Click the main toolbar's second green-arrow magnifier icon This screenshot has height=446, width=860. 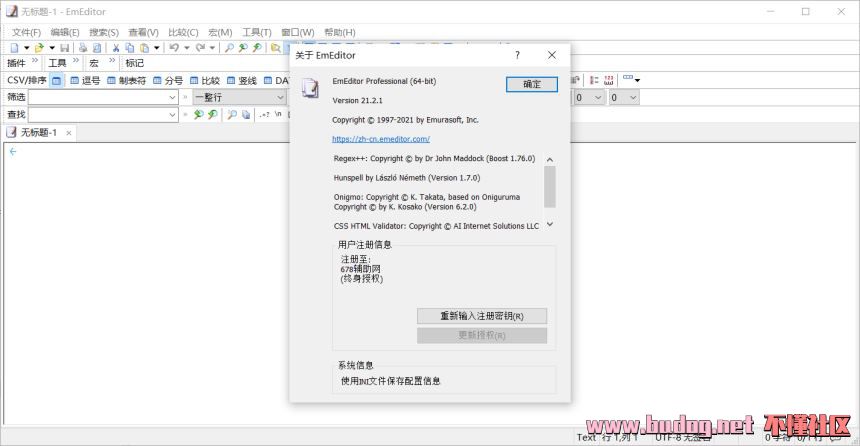point(257,48)
